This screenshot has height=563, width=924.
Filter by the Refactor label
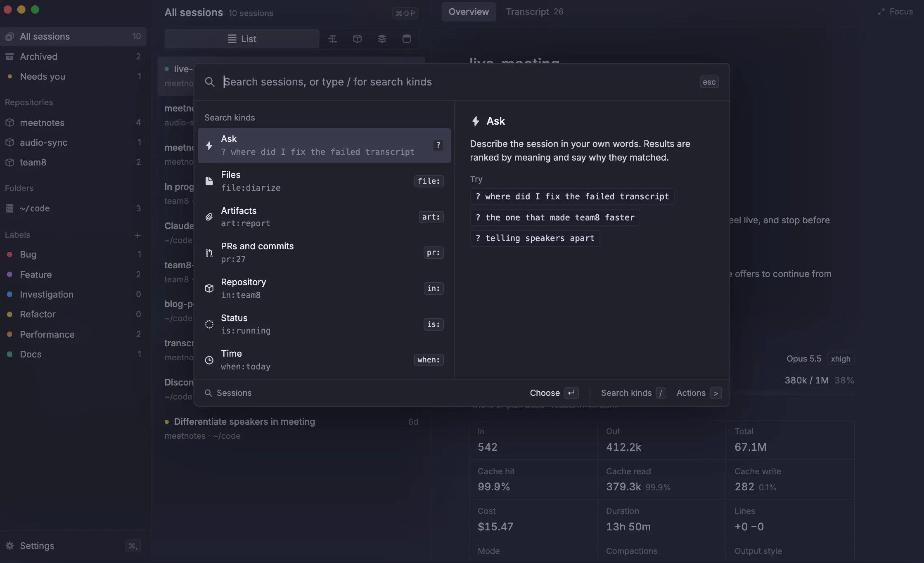[x=73, y=314]
